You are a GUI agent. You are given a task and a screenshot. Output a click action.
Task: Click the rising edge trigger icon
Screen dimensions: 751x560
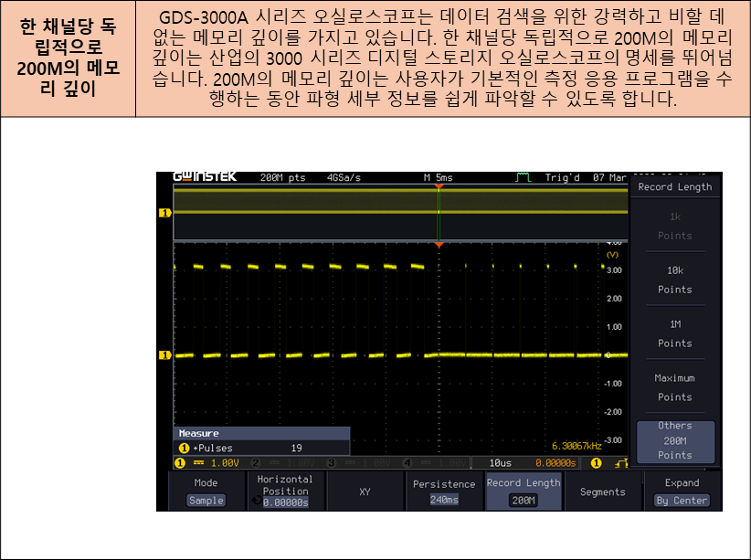[621, 463]
